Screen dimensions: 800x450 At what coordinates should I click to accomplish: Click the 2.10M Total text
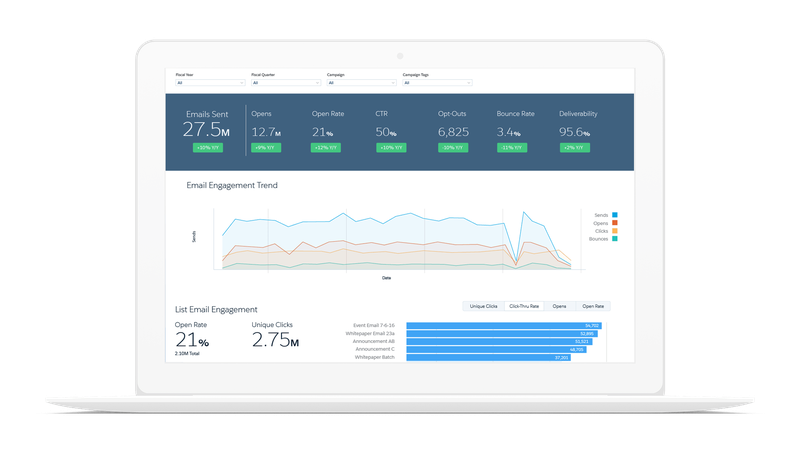coord(187,354)
